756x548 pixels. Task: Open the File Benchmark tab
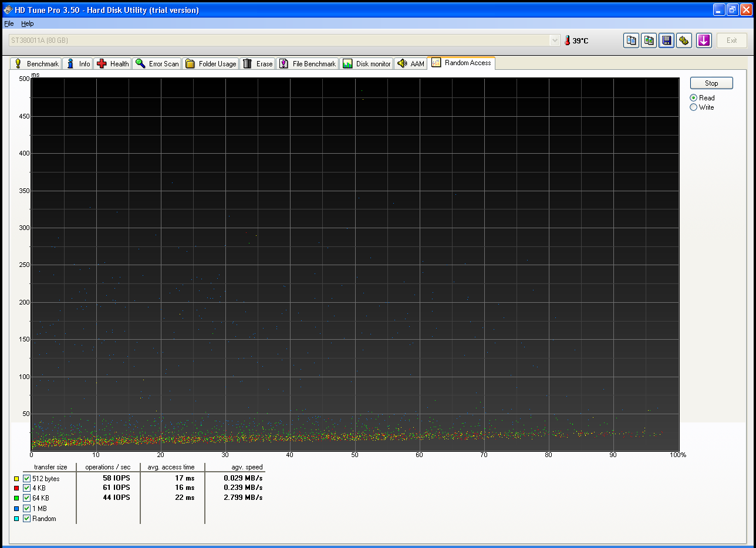tap(308, 63)
